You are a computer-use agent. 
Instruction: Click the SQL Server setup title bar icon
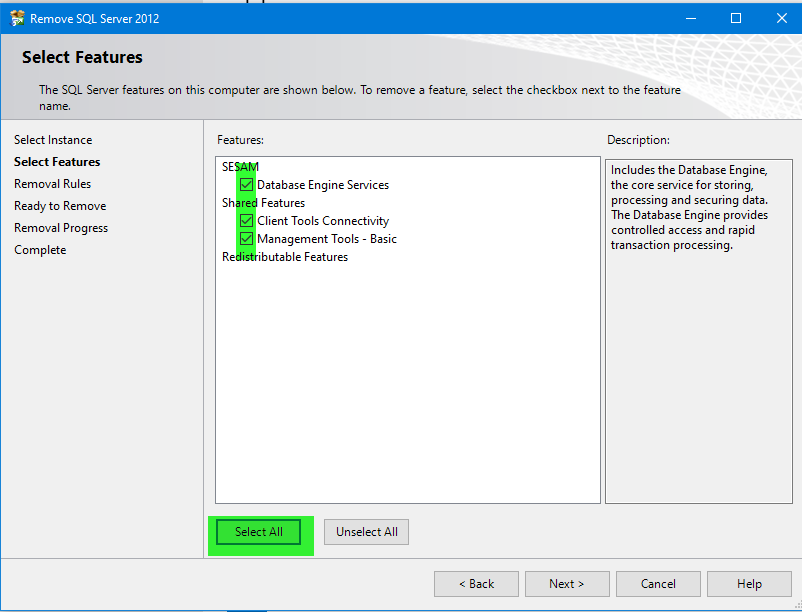pyautogui.click(x=17, y=18)
